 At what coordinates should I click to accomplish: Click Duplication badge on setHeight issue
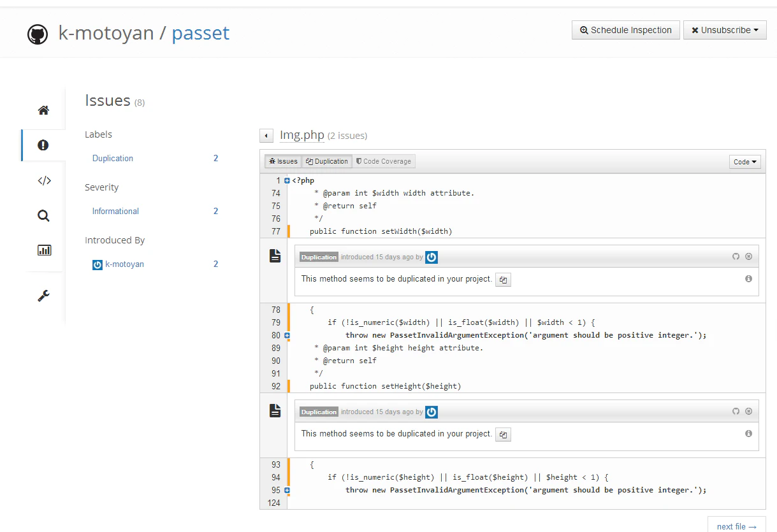click(319, 412)
